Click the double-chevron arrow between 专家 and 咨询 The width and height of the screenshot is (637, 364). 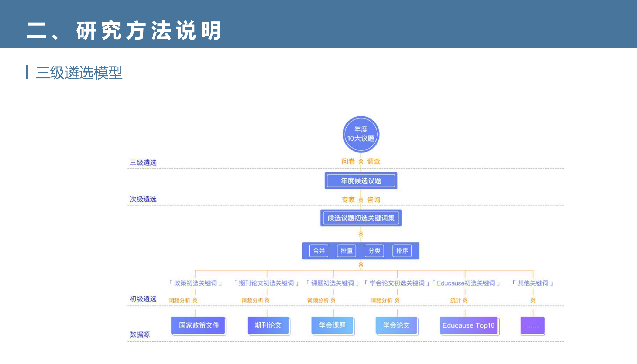[361, 200]
